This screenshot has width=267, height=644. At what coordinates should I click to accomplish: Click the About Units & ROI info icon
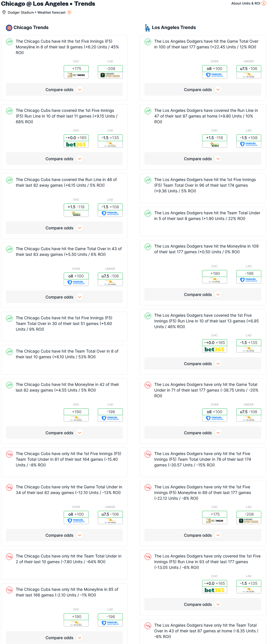[x=264, y=3]
